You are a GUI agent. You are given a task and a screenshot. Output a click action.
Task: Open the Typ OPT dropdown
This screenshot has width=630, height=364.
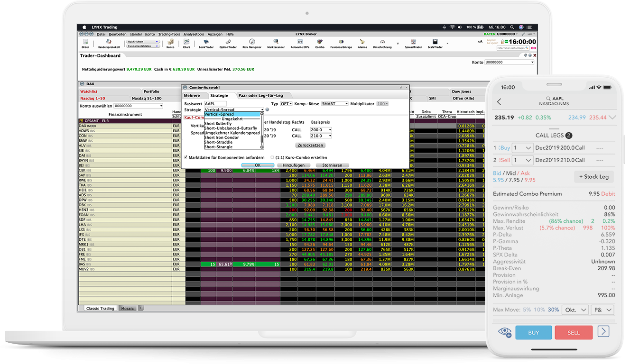(x=286, y=103)
